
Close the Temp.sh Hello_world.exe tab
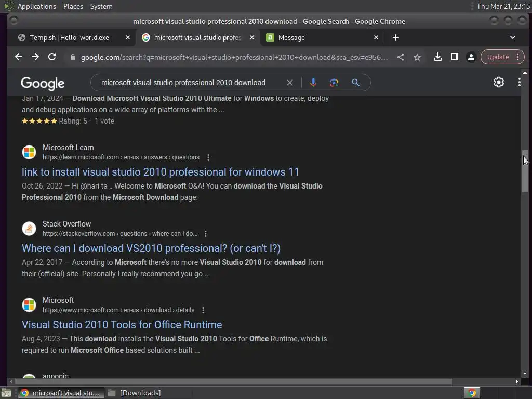pyautogui.click(x=128, y=37)
